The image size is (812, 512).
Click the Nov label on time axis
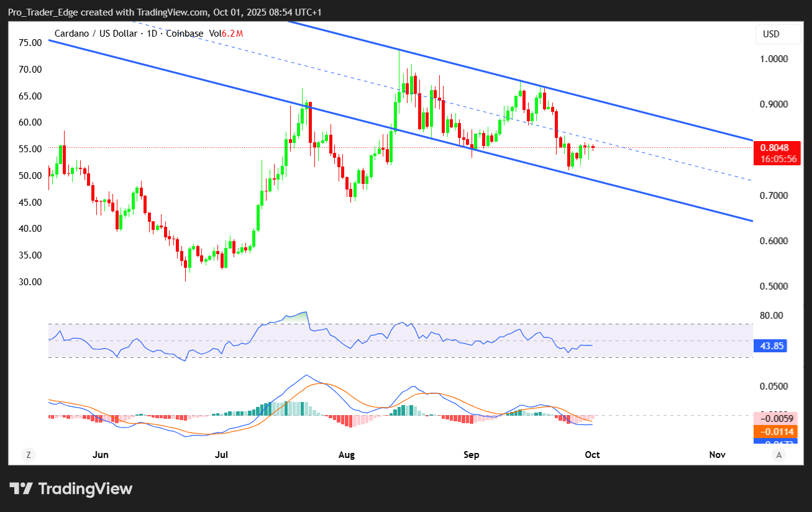point(717,455)
